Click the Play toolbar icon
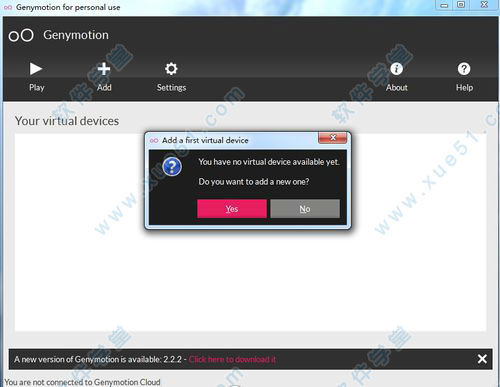 click(36, 69)
